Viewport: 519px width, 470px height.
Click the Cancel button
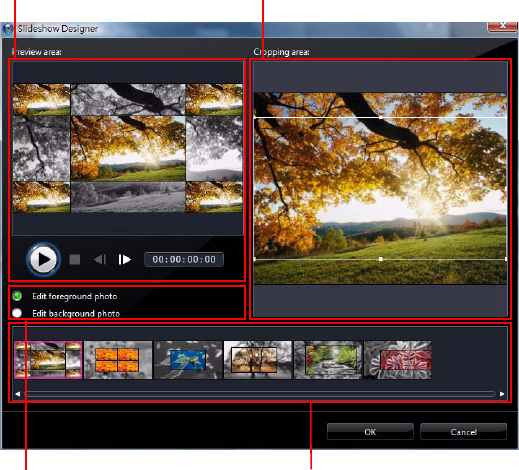tap(463, 432)
